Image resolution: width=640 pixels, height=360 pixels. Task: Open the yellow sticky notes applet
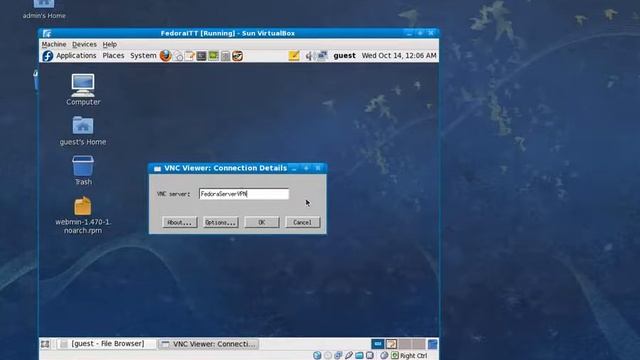point(294,56)
